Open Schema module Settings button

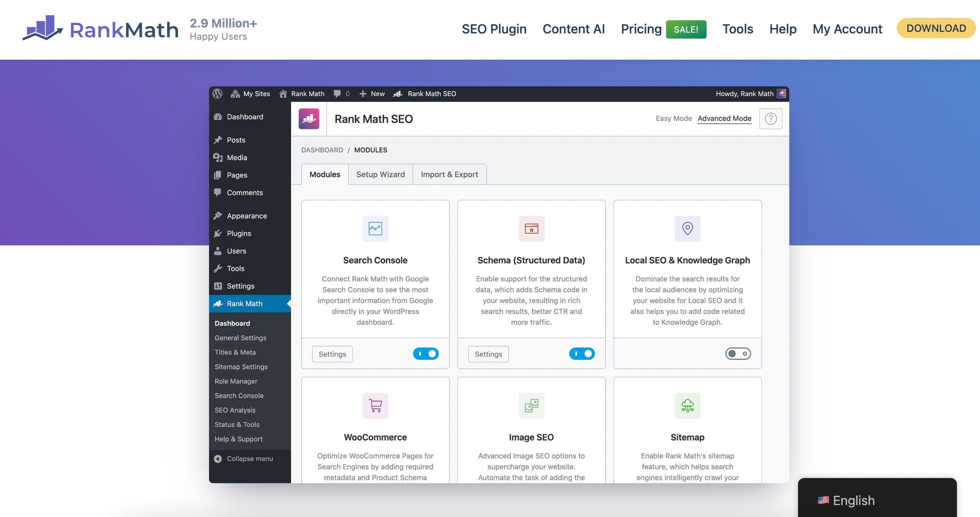[x=488, y=354]
